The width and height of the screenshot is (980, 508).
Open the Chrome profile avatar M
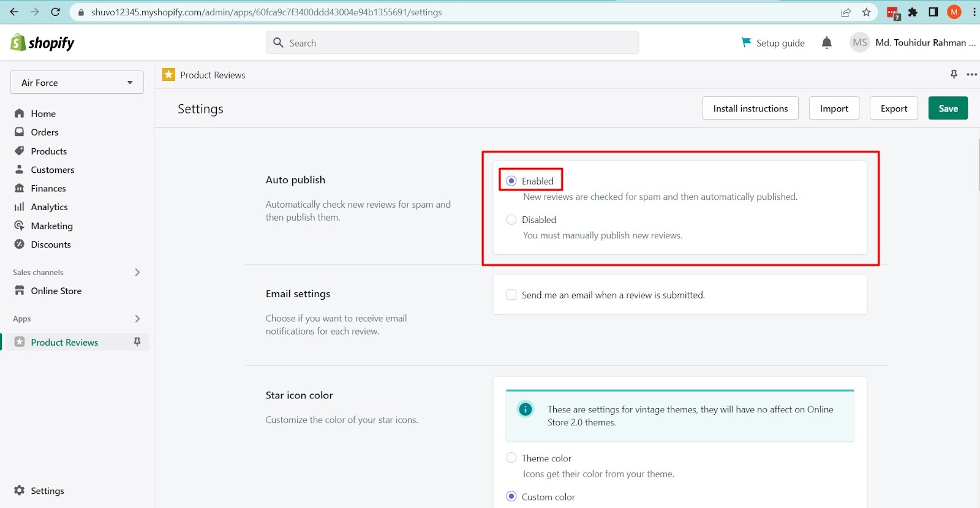[954, 12]
